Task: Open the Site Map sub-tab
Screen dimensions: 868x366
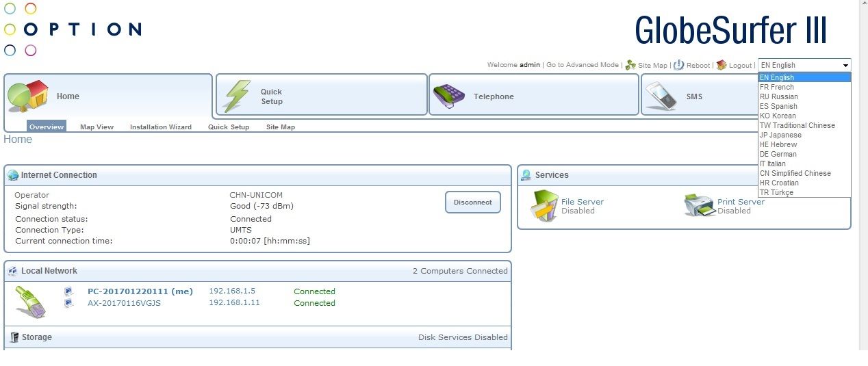Action: (281, 127)
